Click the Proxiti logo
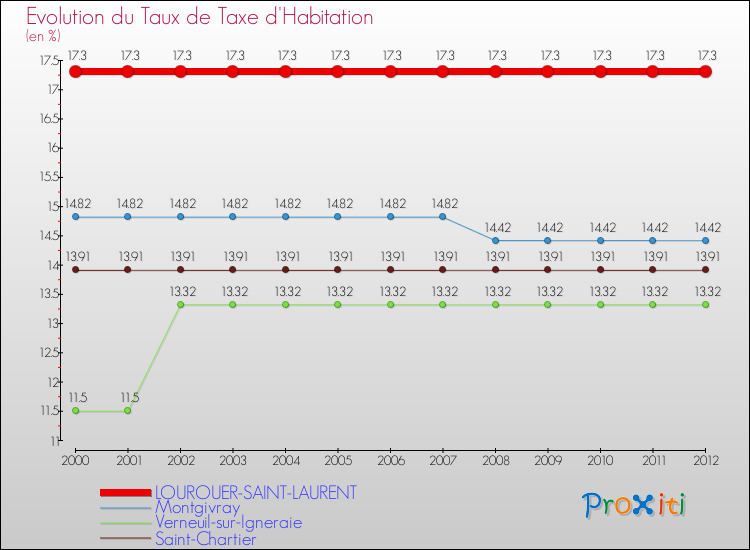The width and height of the screenshot is (750, 550). pos(634,505)
